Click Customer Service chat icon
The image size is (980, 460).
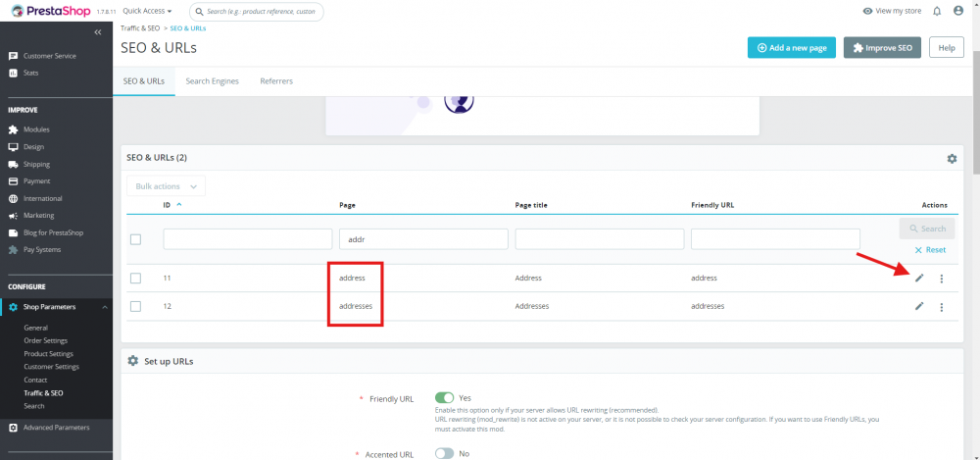(x=13, y=56)
